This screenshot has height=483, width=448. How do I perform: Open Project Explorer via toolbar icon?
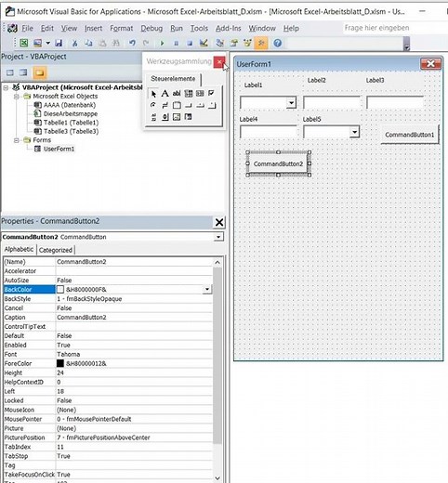[x=220, y=43]
